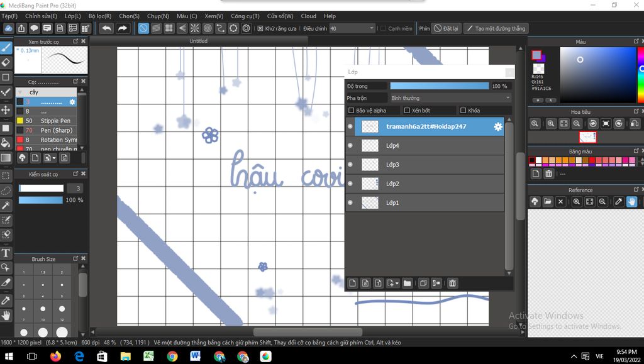Open the Bộ lọc(R) menu
Image resolution: width=644 pixels, height=364 pixels.
click(x=99, y=16)
